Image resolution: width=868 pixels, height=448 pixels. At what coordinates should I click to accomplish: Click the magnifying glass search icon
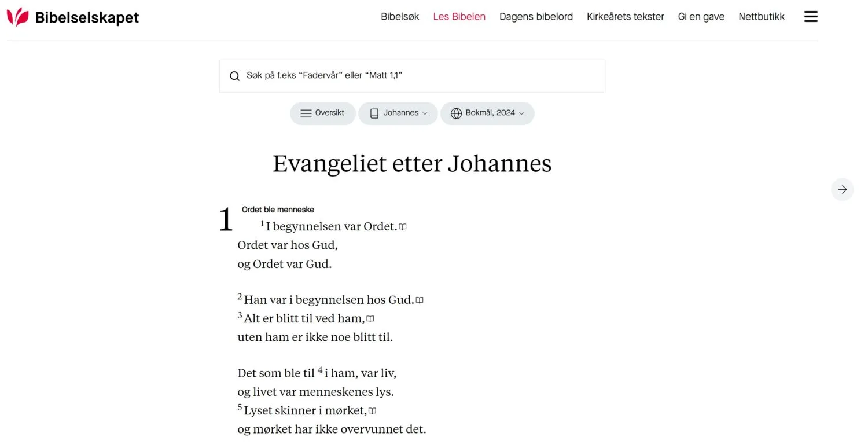click(234, 76)
